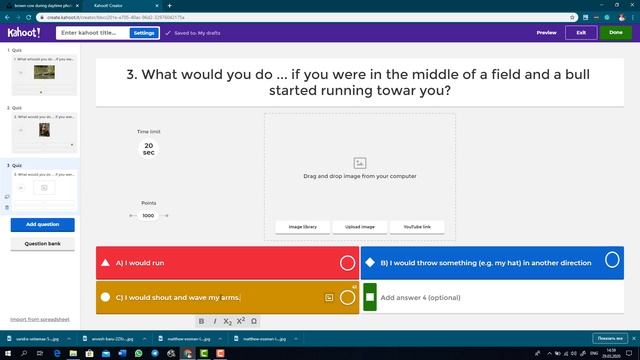640x360 pixels.
Task: Increase points with the right arrow
Action: click(x=164, y=216)
